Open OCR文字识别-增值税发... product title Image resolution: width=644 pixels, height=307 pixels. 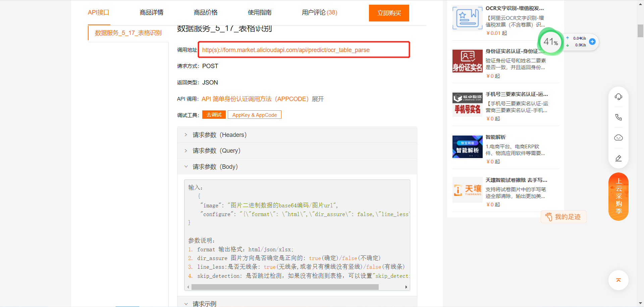(x=515, y=8)
